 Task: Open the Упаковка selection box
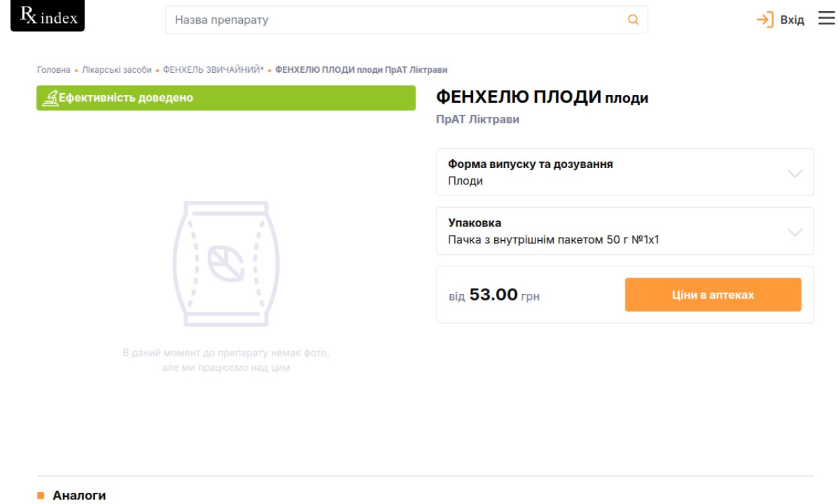point(625,231)
